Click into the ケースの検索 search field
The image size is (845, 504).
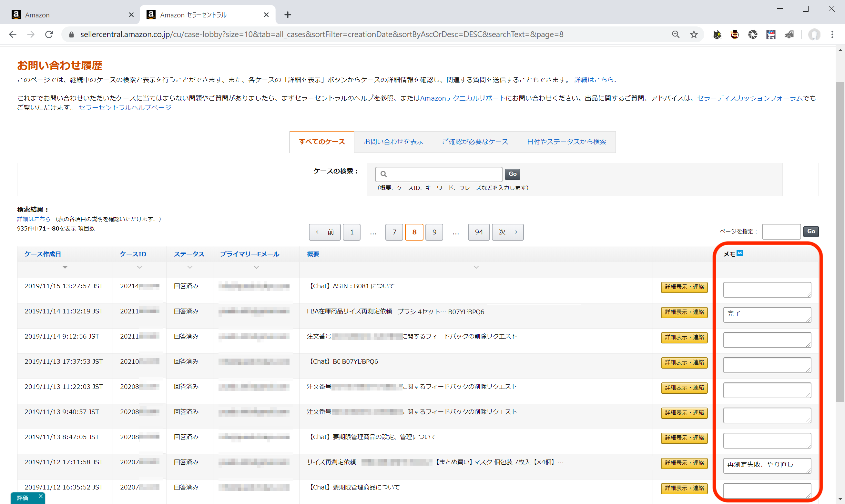tap(442, 174)
